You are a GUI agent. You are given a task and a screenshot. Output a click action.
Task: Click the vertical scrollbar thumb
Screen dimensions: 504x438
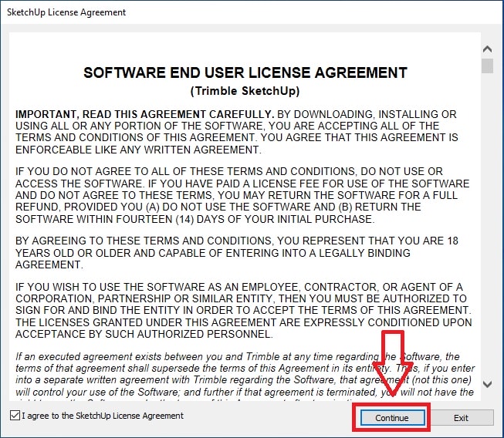(x=487, y=66)
